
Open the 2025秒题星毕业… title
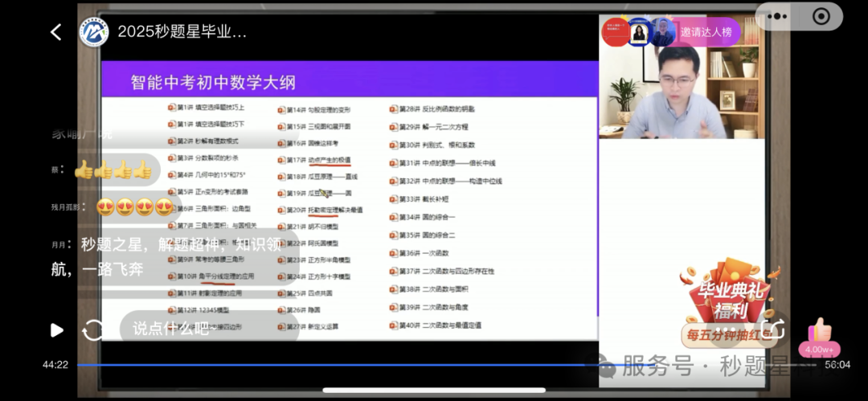(182, 31)
